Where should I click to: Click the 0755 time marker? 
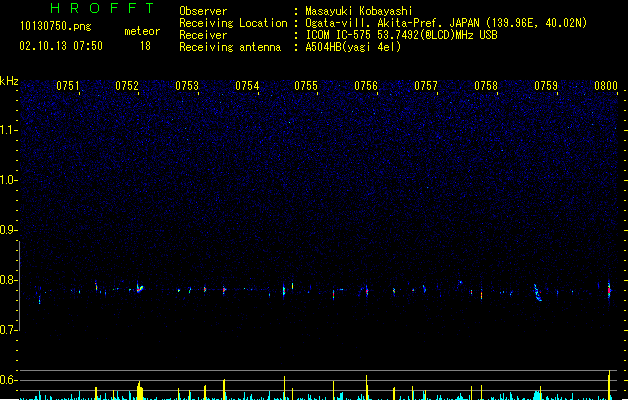(x=306, y=86)
